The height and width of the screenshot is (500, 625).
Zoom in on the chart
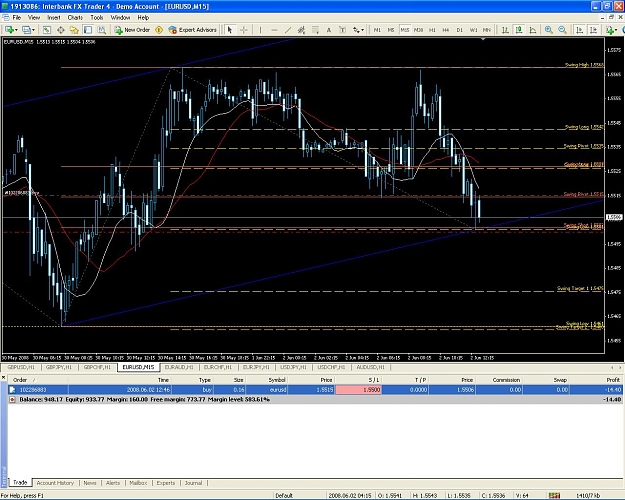pyautogui.click(x=549, y=30)
